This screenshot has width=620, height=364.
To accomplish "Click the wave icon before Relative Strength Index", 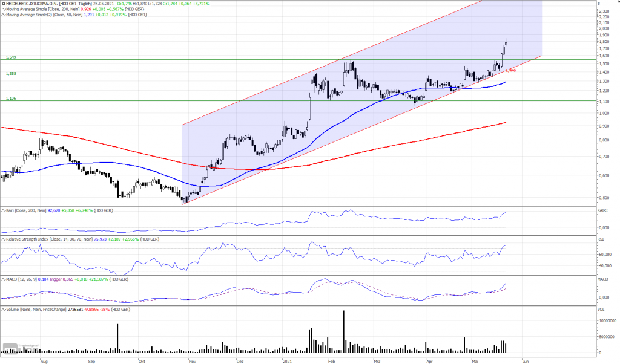I will pyautogui.click(x=3, y=239).
